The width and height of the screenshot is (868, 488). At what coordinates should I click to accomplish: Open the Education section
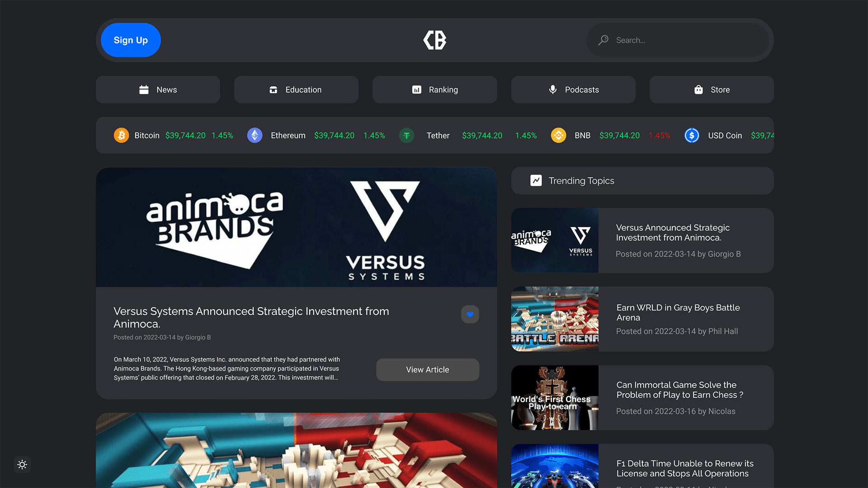coord(296,89)
